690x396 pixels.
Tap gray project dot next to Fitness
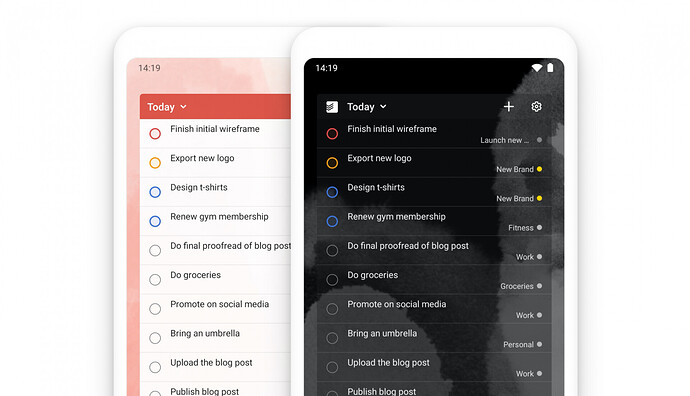pos(540,227)
